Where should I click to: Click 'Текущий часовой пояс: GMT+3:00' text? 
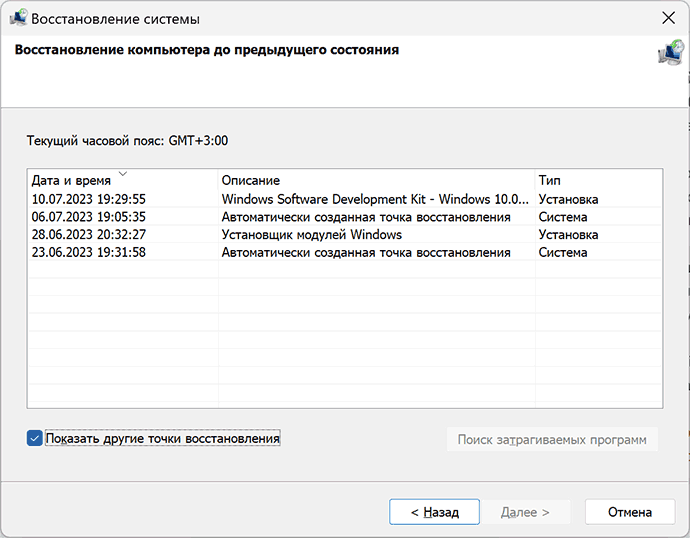[127, 141]
